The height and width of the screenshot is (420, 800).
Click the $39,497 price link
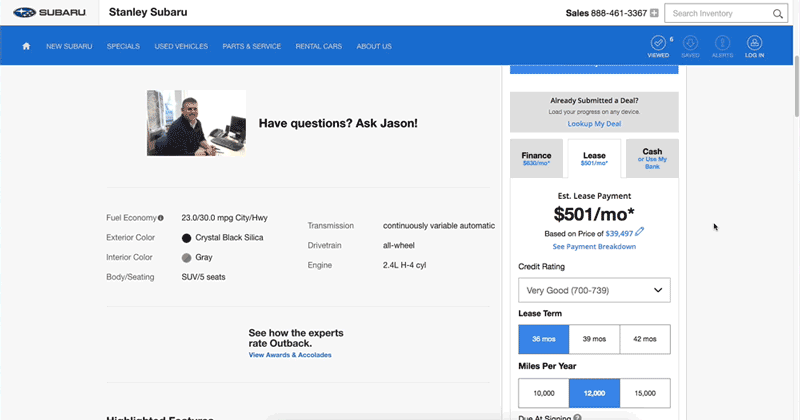pos(619,234)
